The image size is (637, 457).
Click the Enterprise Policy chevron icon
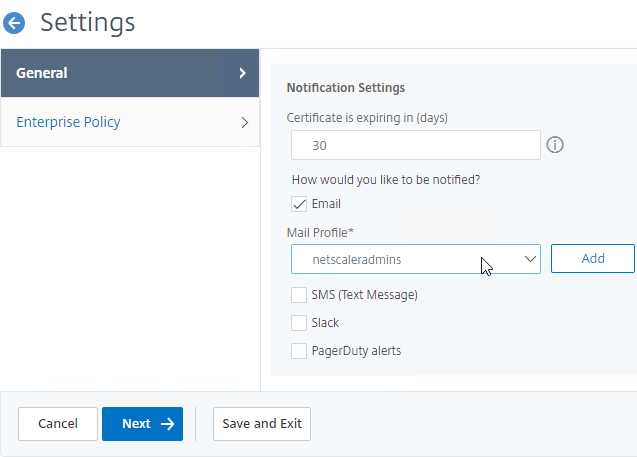pos(245,122)
